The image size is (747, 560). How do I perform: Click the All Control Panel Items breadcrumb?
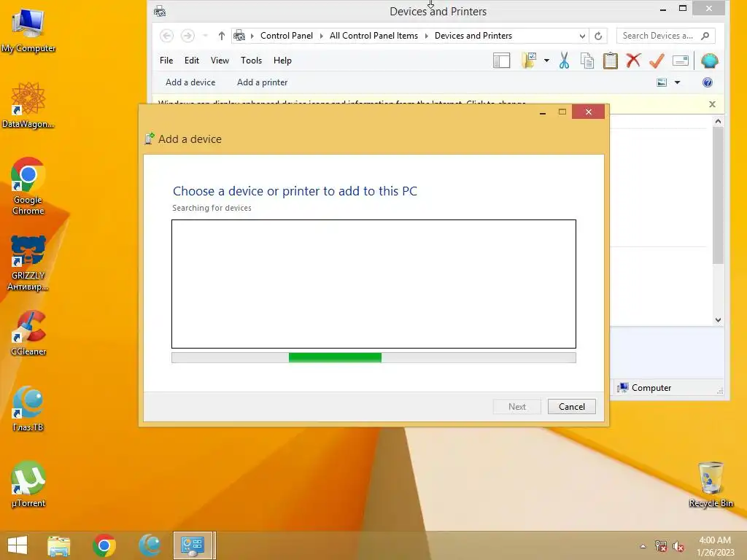(x=373, y=36)
